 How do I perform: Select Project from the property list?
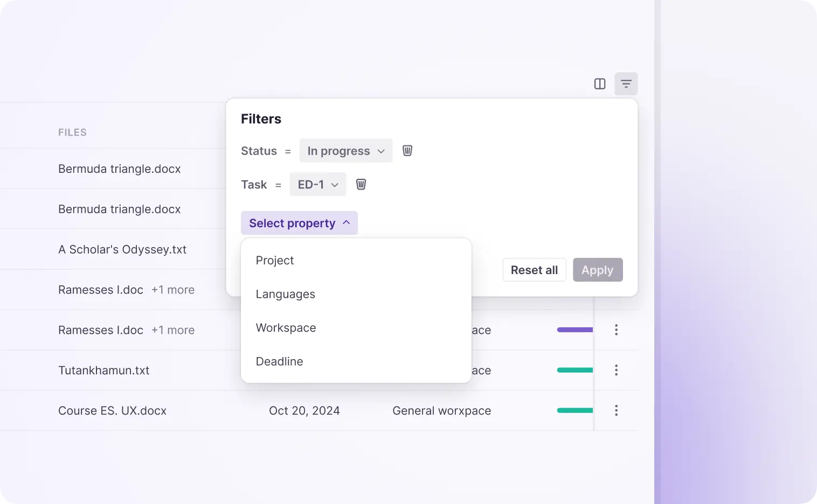pyautogui.click(x=274, y=260)
